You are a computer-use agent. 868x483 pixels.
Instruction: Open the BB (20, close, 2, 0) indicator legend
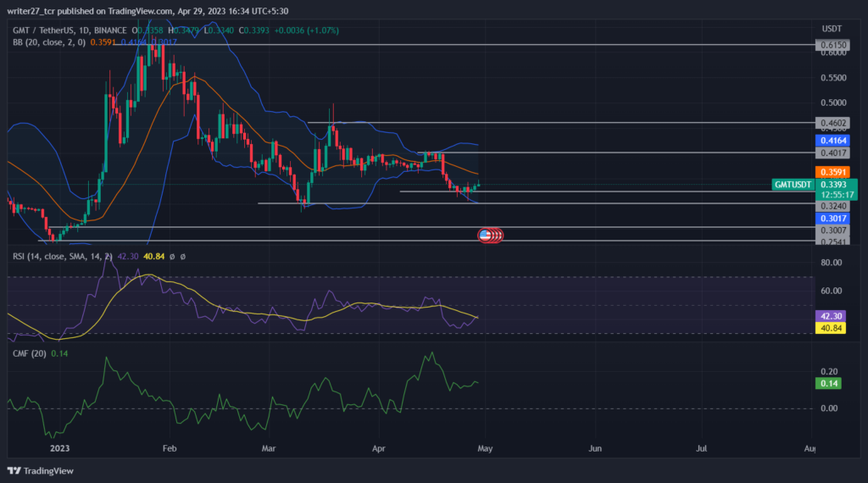tap(48, 42)
